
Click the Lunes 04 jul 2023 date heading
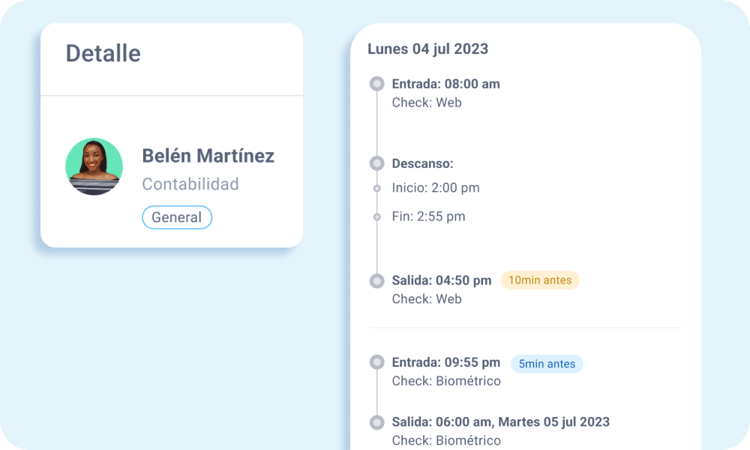428,49
